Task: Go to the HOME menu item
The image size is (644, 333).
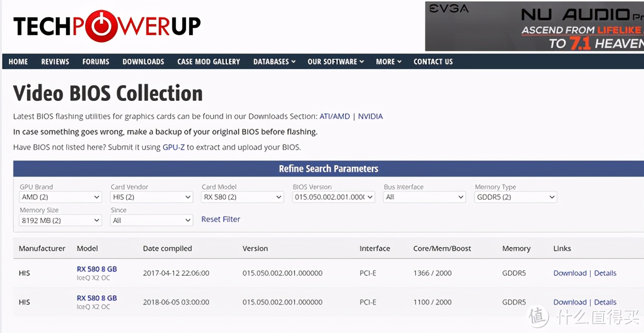Action: tap(18, 61)
